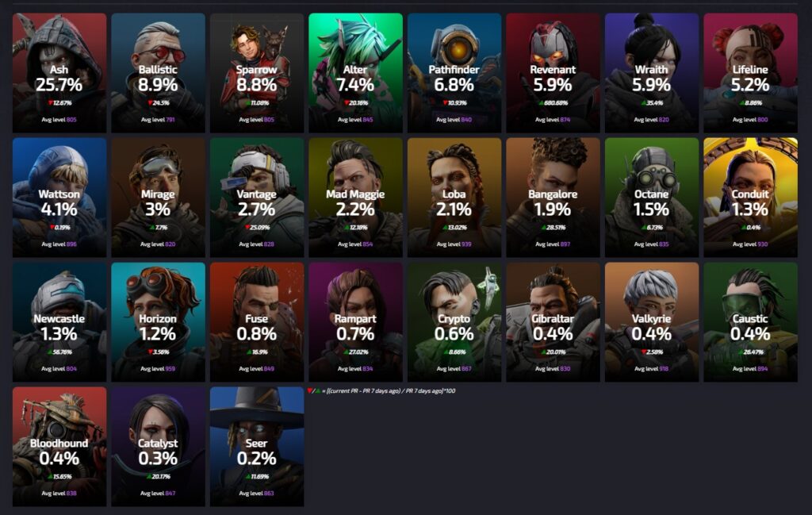
Task: Click the Mad Maggie card
Action: point(355,198)
